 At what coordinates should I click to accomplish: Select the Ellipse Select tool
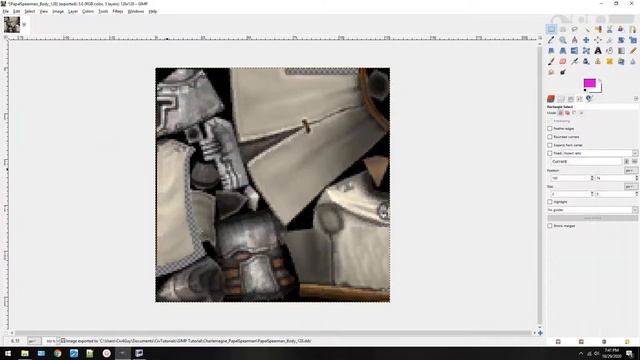(x=563, y=29)
